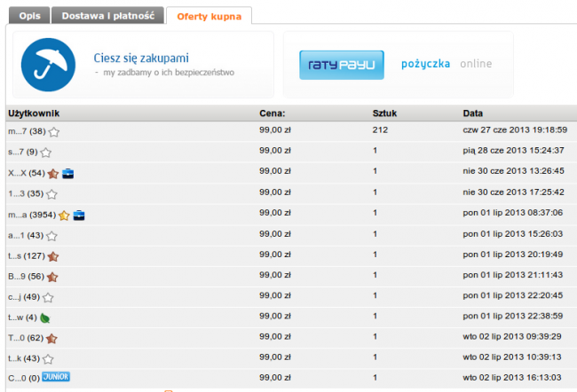Click date pią 28 cze 2013 15:24:37

tap(513, 151)
